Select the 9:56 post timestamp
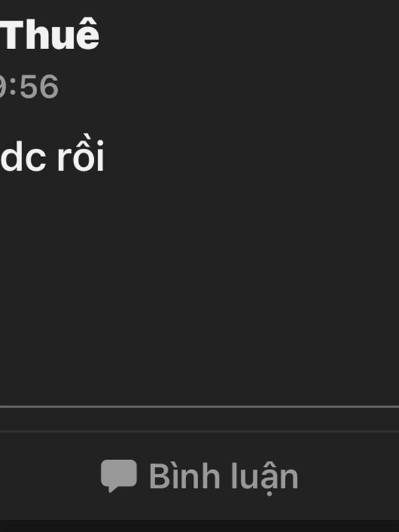This screenshot has width=399, height=532. pos(29,87)
